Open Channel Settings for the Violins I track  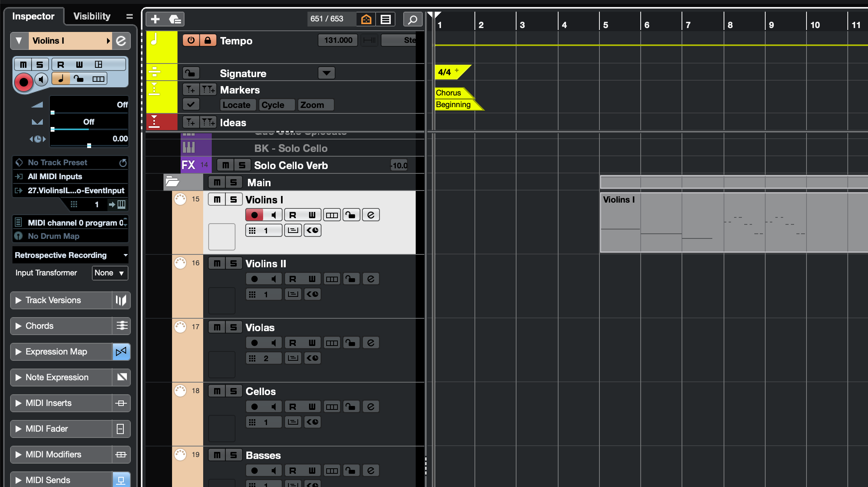371,214
